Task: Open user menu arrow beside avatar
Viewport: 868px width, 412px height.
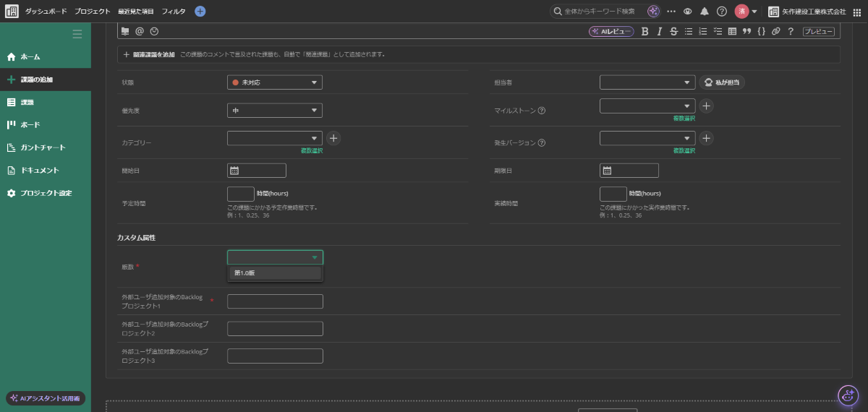Action: pyautogui.click(x=754, y=12)
